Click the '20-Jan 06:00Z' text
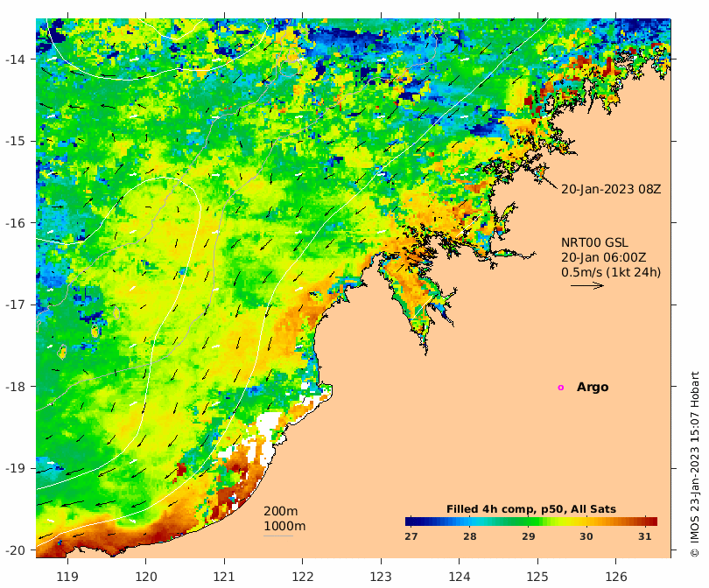The image size is (709, 588). 604,257
